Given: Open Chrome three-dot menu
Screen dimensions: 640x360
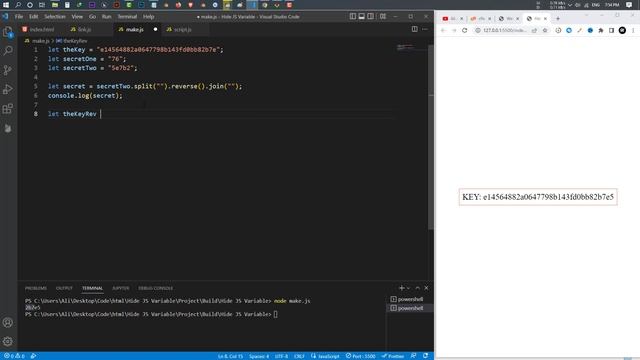Looking at the screenshot, I should click(633, 30).
